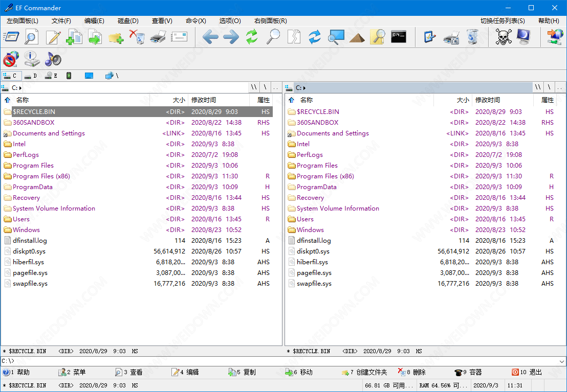Click the printer with camera icon
Image resolution: width=567 pixels, height=392 pixels.
[x=451, y=37]
